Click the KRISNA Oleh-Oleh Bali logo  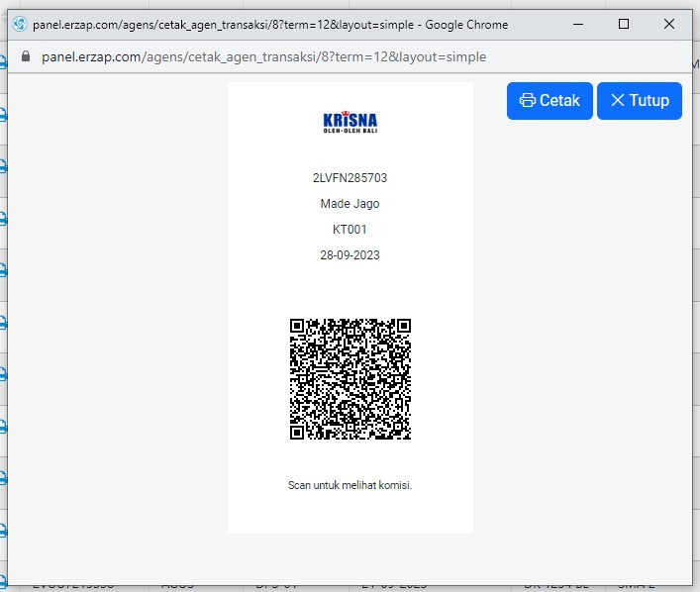coord(350,123)
